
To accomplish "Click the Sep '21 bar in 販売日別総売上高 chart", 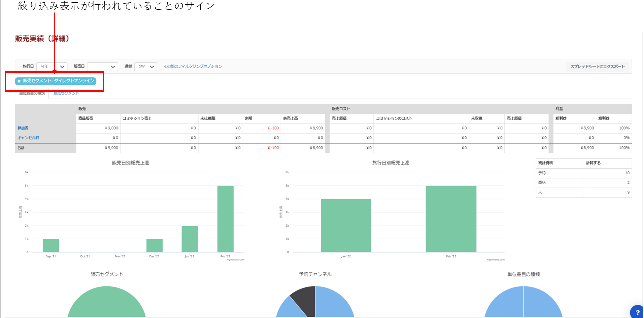I will (51, 245).
